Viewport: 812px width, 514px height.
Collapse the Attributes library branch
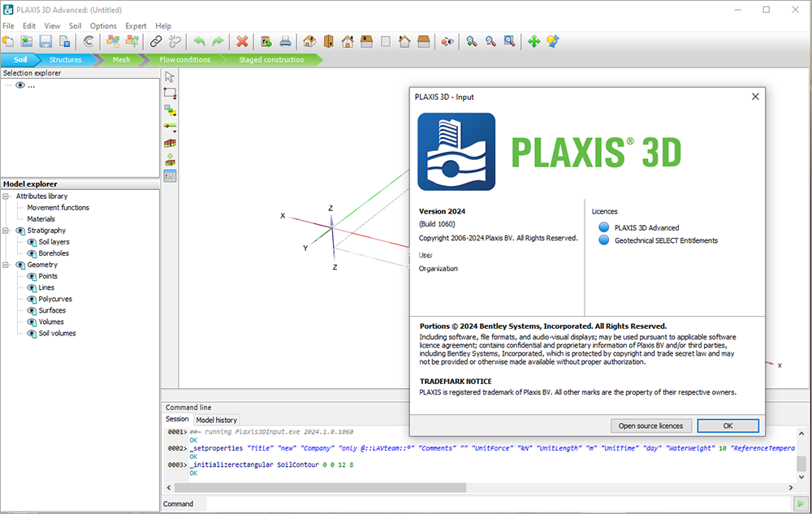coord(6,196)
